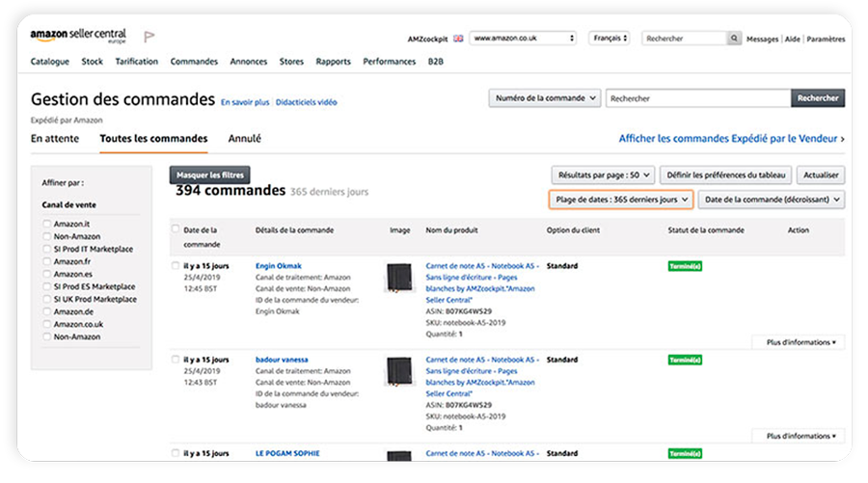Viewport: 868px width, 483px height.
Task: Open the Rapports menu
Action: 334,62
